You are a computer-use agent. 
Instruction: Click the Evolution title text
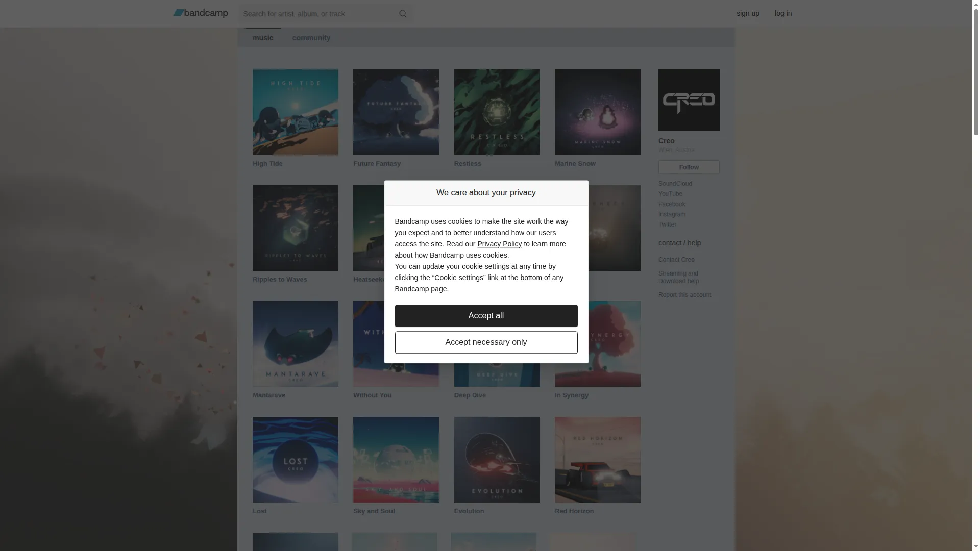pos(469,511)
